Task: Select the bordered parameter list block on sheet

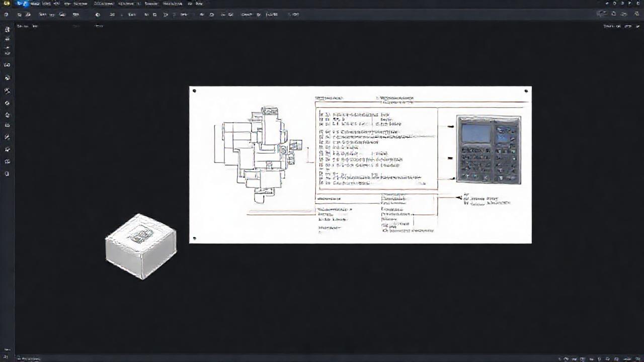Action: (376, 149)
